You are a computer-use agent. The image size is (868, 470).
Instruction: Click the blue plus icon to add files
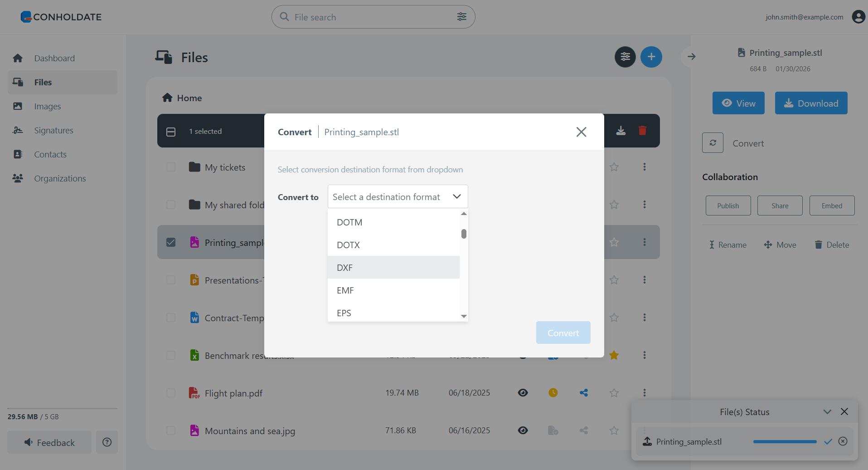pyautogui.click(x=651, y=57)
